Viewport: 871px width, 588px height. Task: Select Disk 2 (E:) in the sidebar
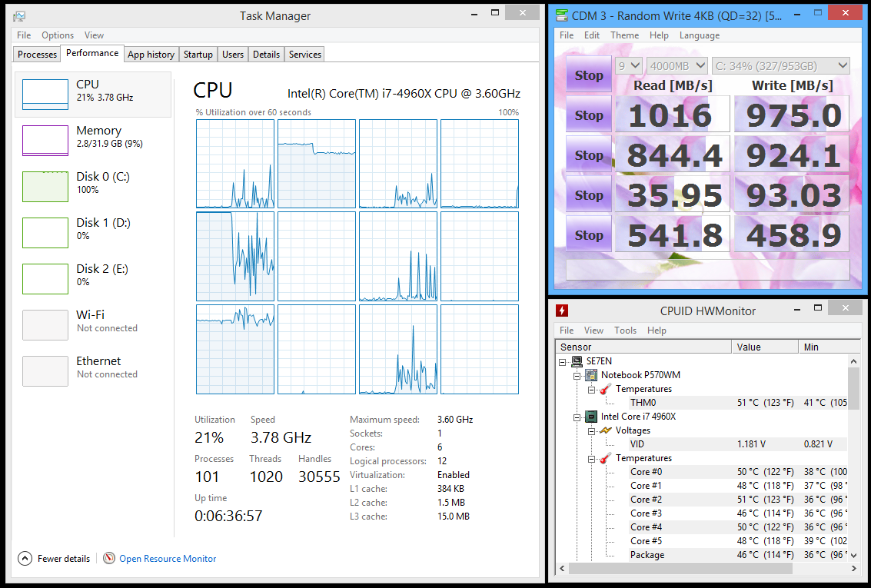point(93,279)
